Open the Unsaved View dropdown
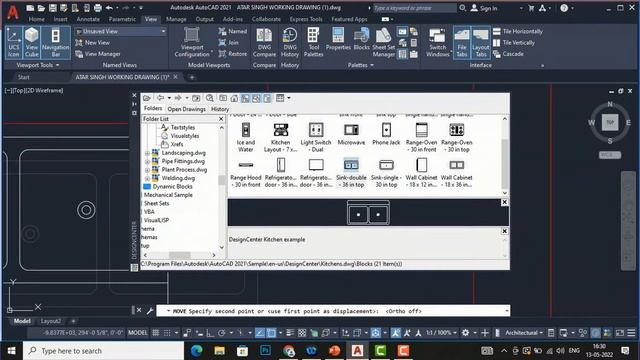 pos(120,31)
